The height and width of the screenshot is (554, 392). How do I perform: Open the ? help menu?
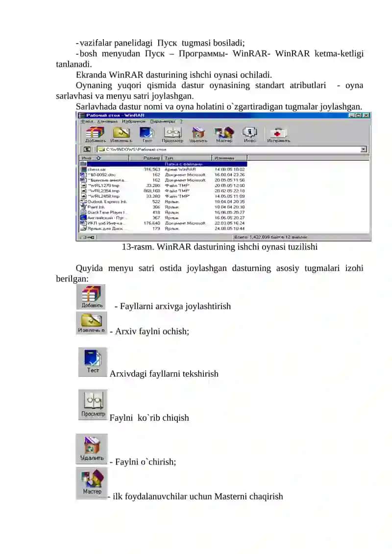(x=181, y=121)
